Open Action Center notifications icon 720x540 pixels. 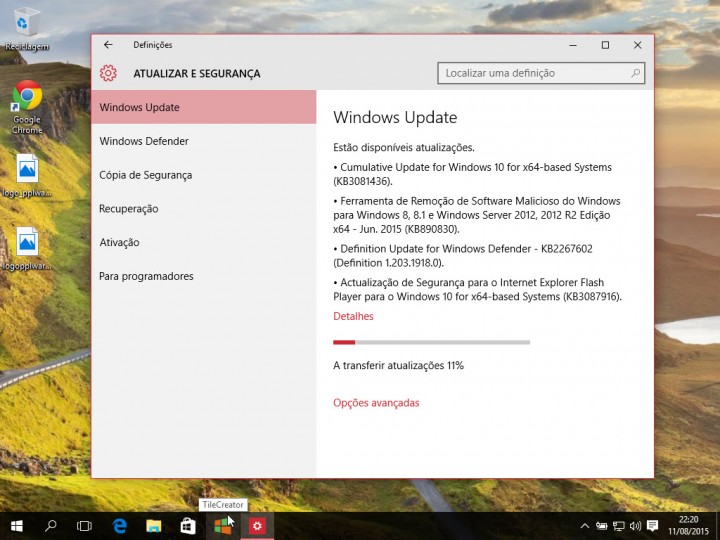pyautogui.click(x=652, y=526)
